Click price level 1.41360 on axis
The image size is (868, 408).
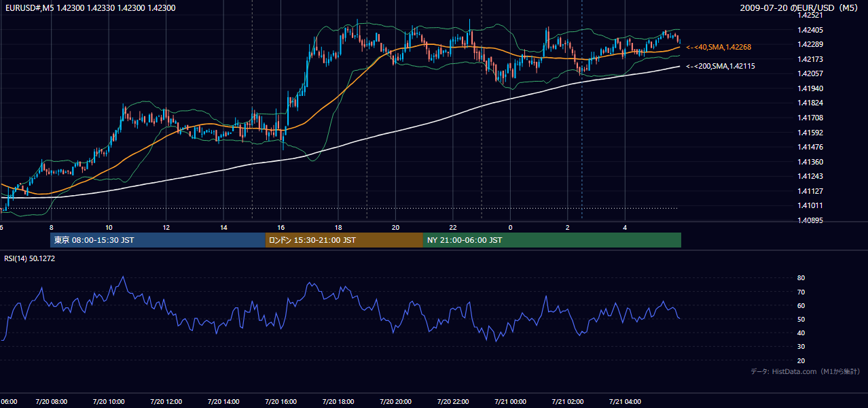(x=810, y=162)
